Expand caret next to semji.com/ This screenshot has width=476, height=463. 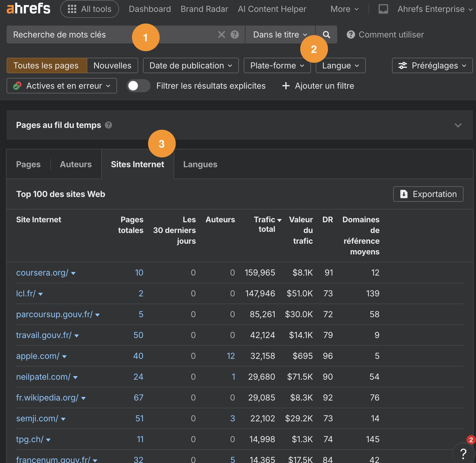(x=63, y=419)
